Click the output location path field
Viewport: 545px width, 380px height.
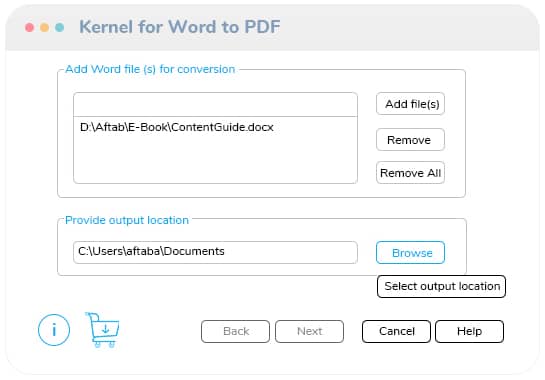point(215,252)
